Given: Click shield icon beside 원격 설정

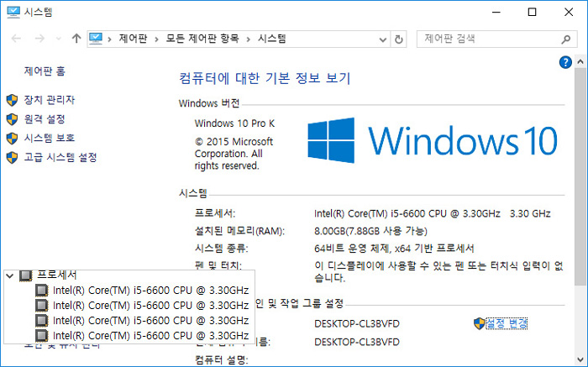Looking at the screenshot, I should [x=12, y=119].
